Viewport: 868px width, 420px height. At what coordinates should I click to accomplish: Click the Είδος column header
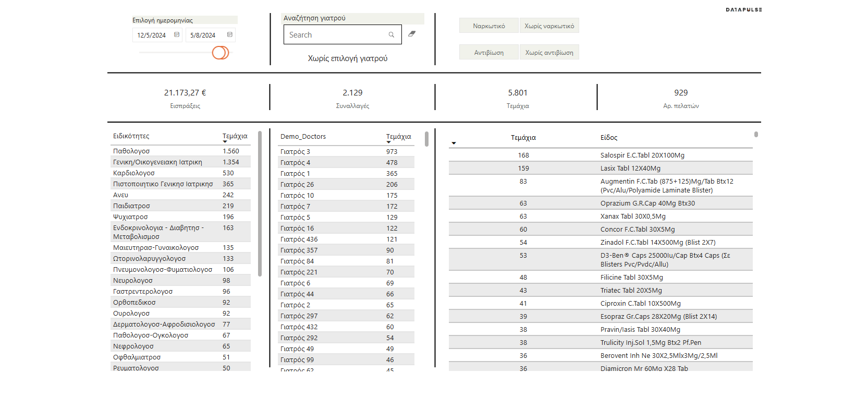coord(609,138)
